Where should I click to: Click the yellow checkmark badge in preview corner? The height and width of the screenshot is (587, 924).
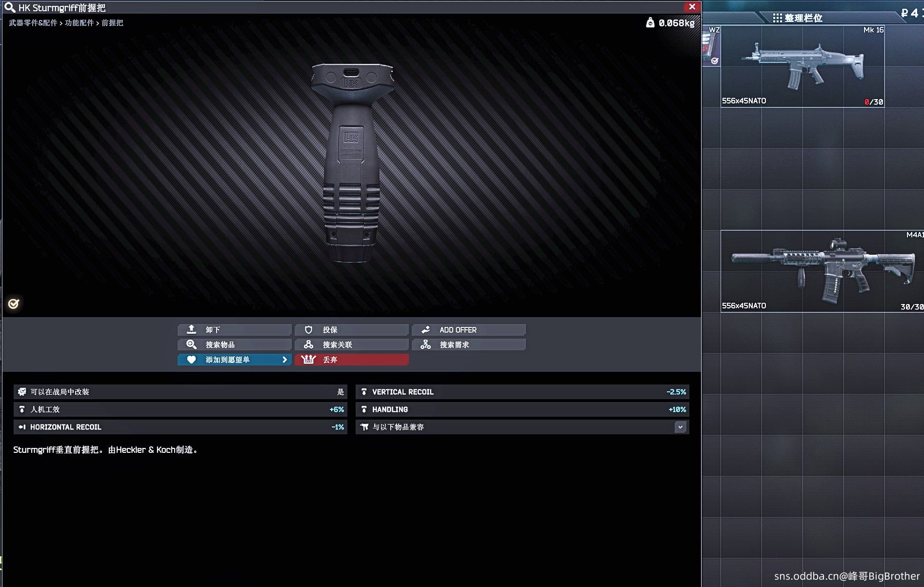[x=14, y=304]
